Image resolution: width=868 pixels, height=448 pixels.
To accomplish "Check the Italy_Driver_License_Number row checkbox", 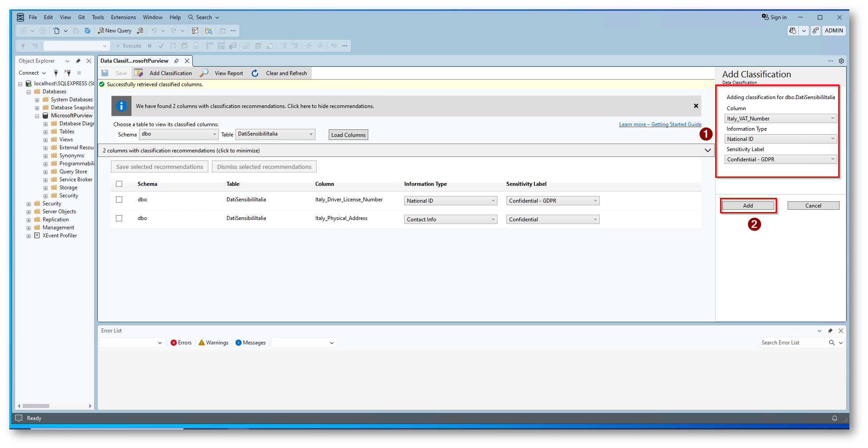I will click(119, 200).
